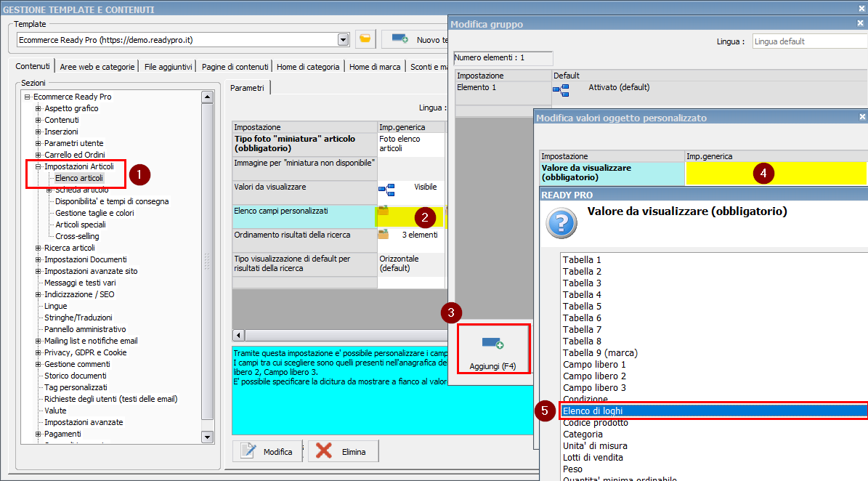Click the Aggiungi (F4) add icon
Image resolution: width=868 pixels, height=481 pixels.
[492, 343]
